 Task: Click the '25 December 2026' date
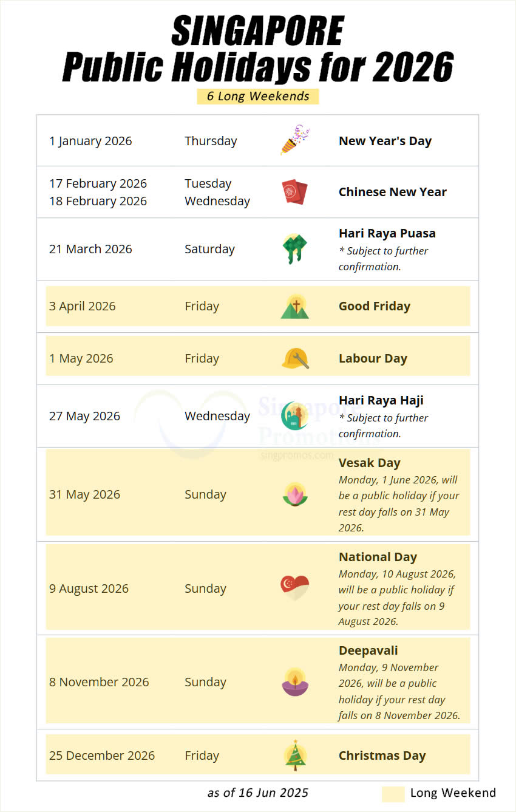(x=102, y=756)
